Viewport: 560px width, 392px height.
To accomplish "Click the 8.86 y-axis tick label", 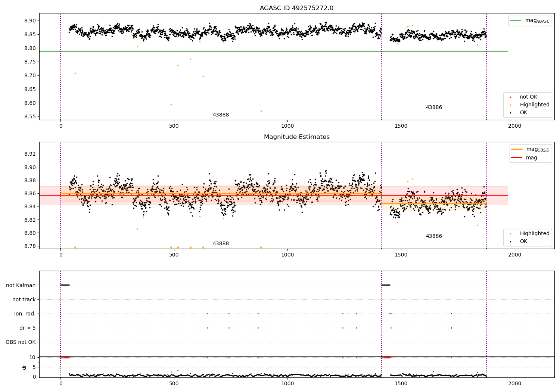I will [29, 193].
